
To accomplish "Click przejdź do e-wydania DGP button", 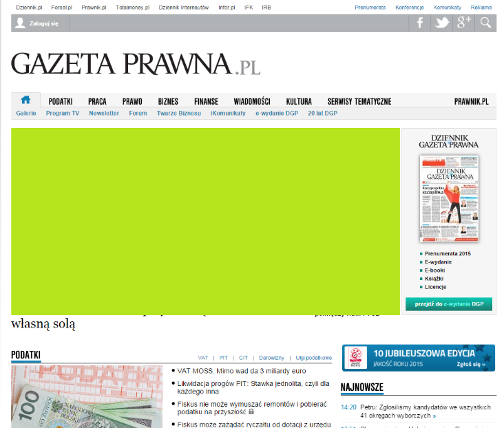I will [449, 304].
